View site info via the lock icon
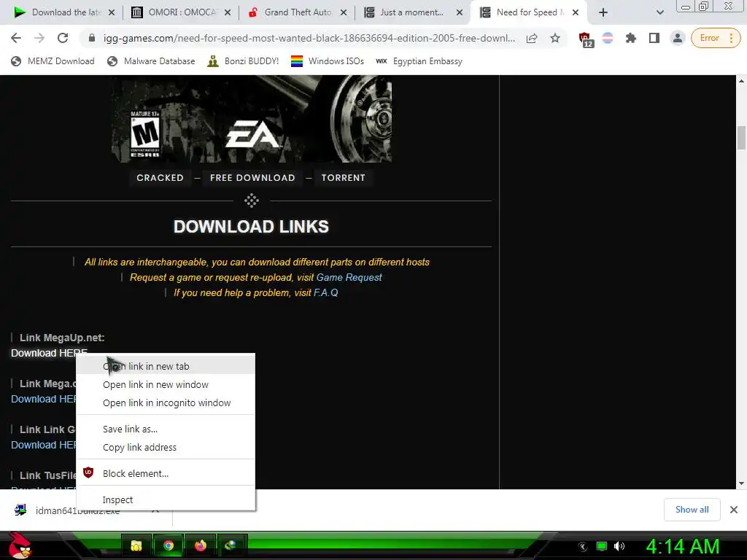The image size is (747, 560). 92,38
